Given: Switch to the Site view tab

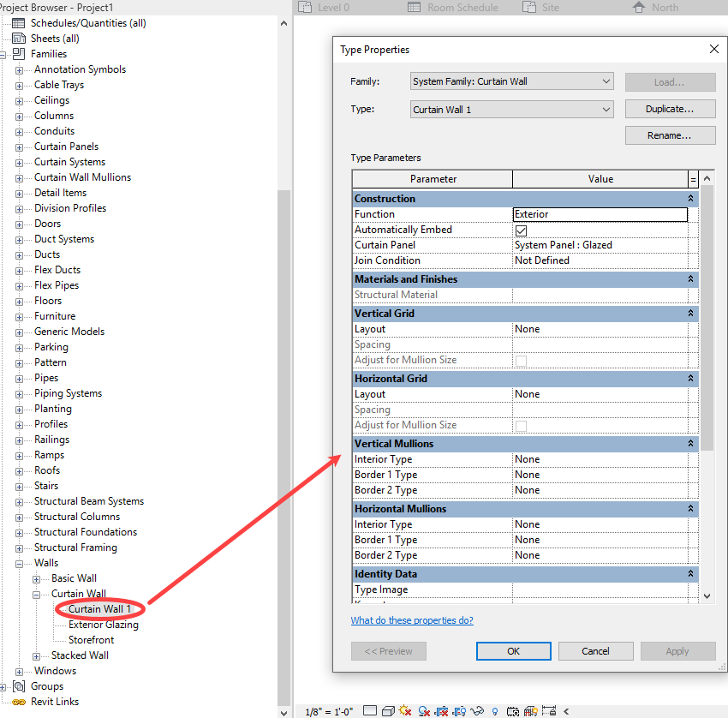Looking at the screenshot, I should (x=541, y=8).
